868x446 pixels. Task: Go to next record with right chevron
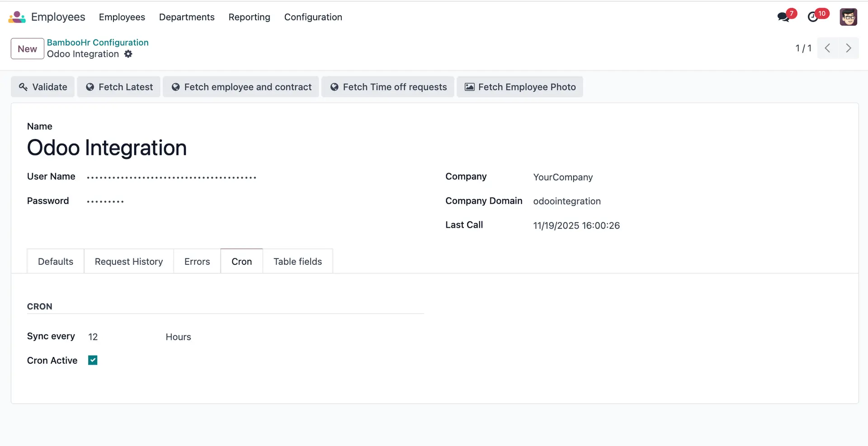(x=848, y=48)
